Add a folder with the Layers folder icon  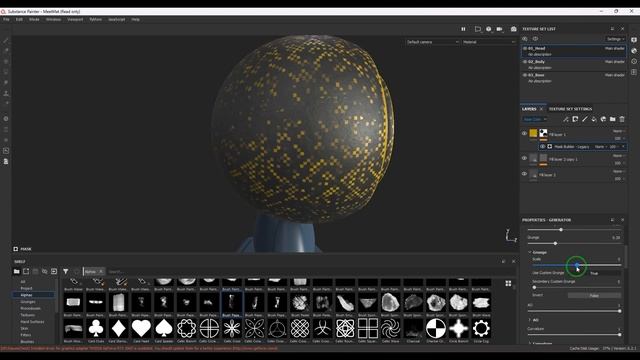point(613,119)
